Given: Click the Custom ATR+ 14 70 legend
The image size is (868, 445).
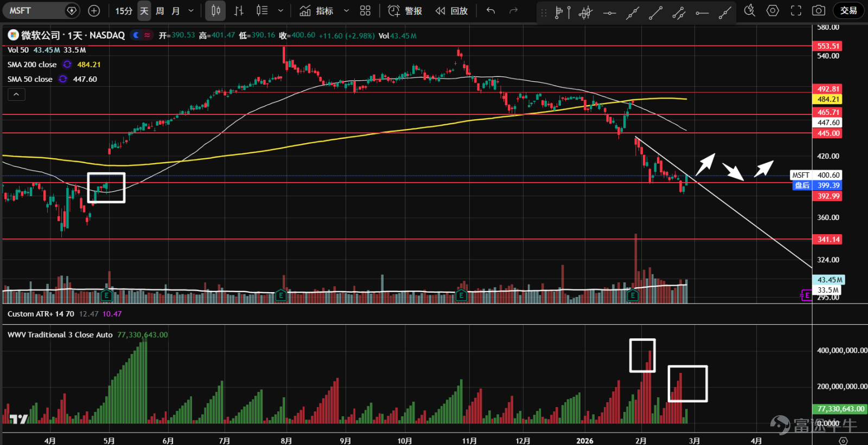Looking at the screenshot, I should [x=41, y=314].
